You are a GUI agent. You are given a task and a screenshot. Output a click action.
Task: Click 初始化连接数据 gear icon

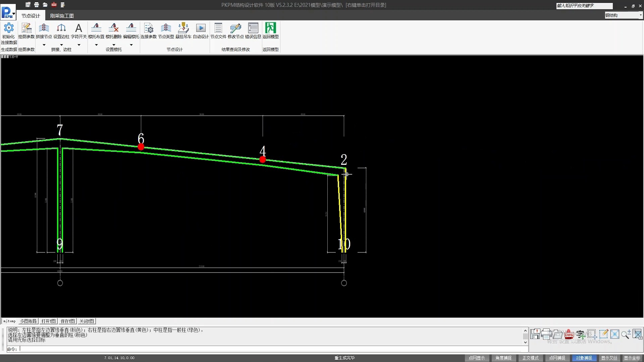pyautogui.click(x=9, y=28)
